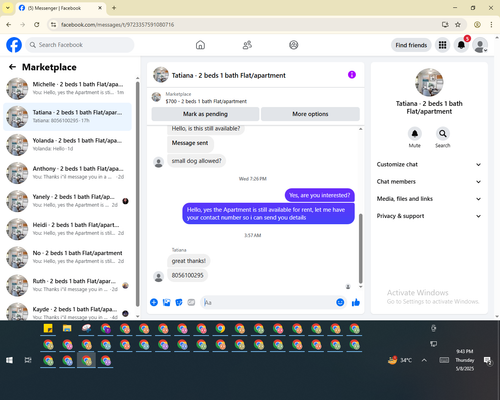Click Tatiana's listing avatar in chat header
The image size is (500, 400).
coord(161,75)
